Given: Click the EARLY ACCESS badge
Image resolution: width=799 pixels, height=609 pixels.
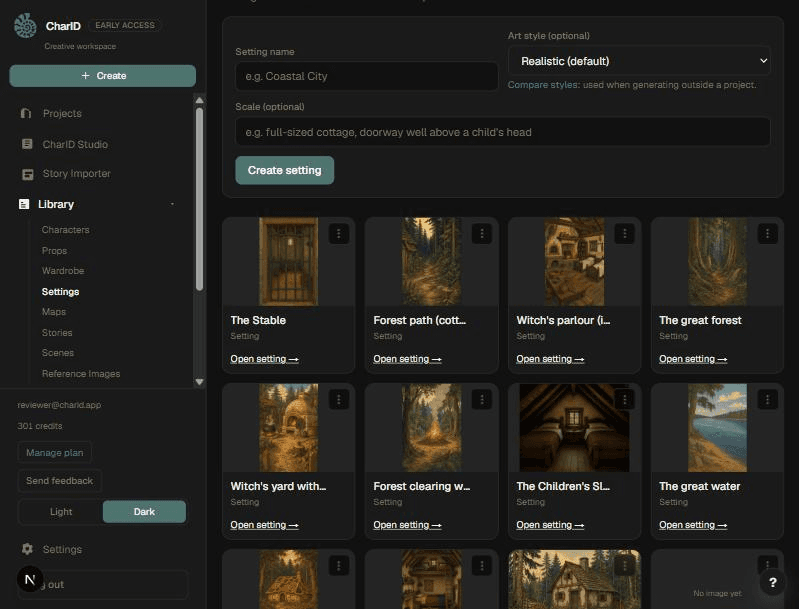Looking at the screenshot, I should pyautogui.click(x=125, y=25).
